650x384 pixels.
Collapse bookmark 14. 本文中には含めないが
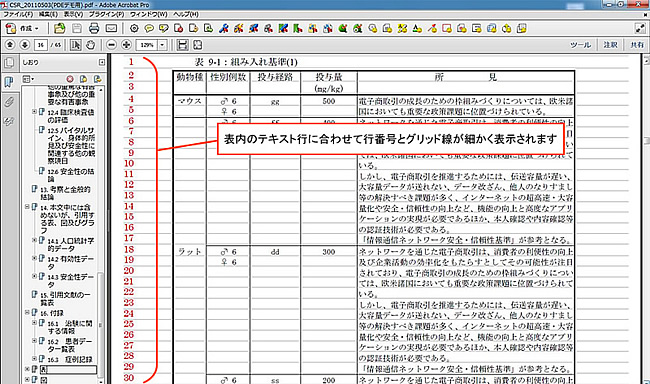pyautogui.click(x=27, y=207)
